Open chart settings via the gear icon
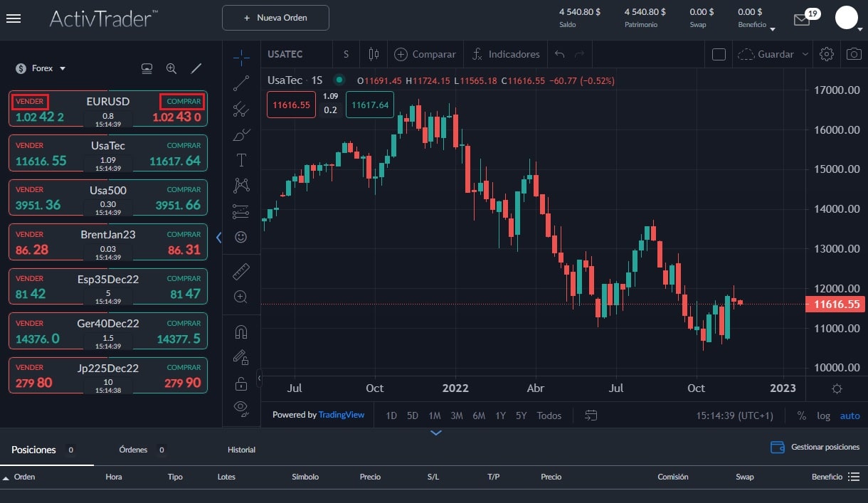 (x=826, y=53)
